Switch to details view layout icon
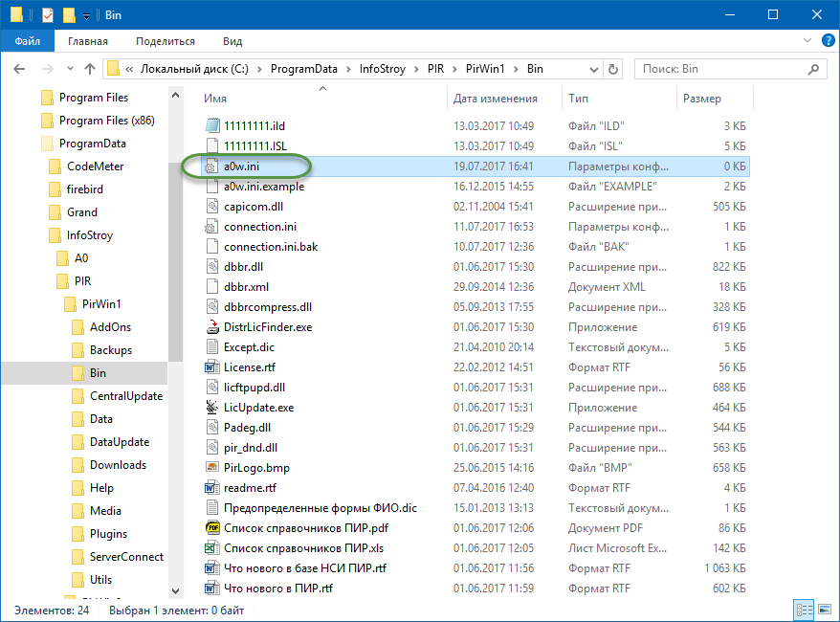The height and width of the screenshot is (622, 840). tap(802, 610)
